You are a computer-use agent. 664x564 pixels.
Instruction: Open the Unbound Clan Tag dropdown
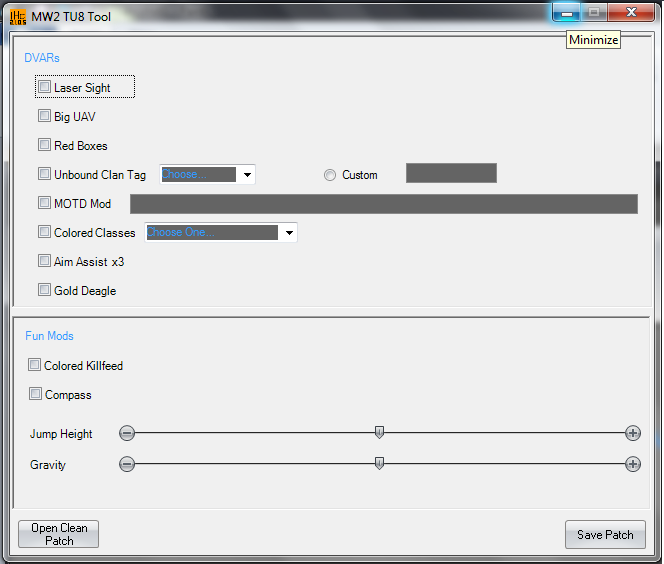point(247,175)
